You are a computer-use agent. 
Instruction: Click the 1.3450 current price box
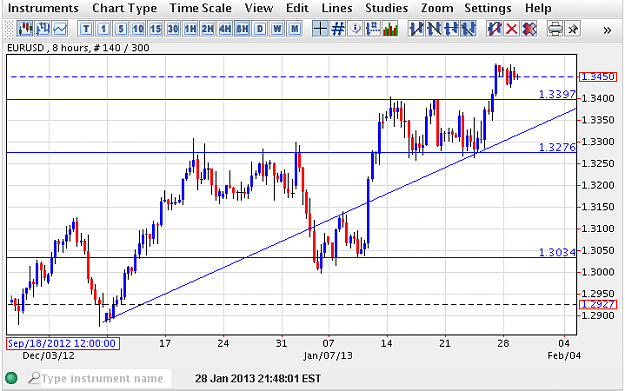click(598, 77)
